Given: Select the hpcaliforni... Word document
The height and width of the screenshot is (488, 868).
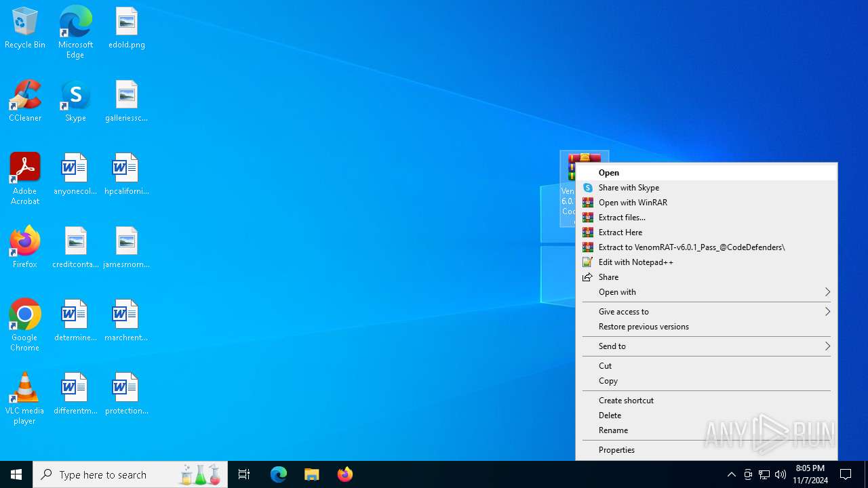Looking at the screenshot, I should coord(127,175).
